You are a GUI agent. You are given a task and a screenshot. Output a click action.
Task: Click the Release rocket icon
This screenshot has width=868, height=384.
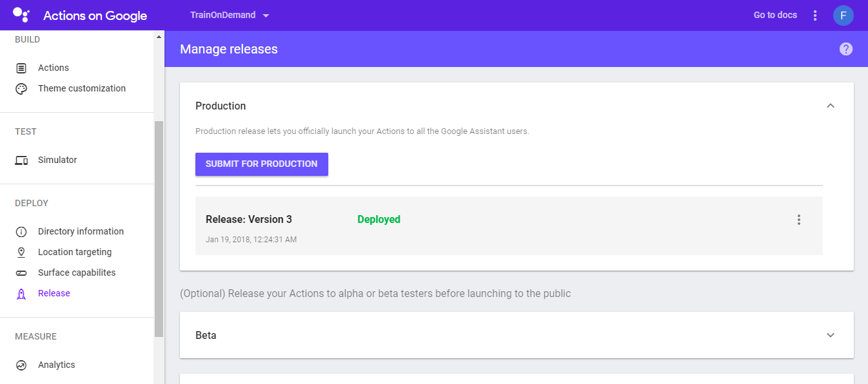pos(21,294)
